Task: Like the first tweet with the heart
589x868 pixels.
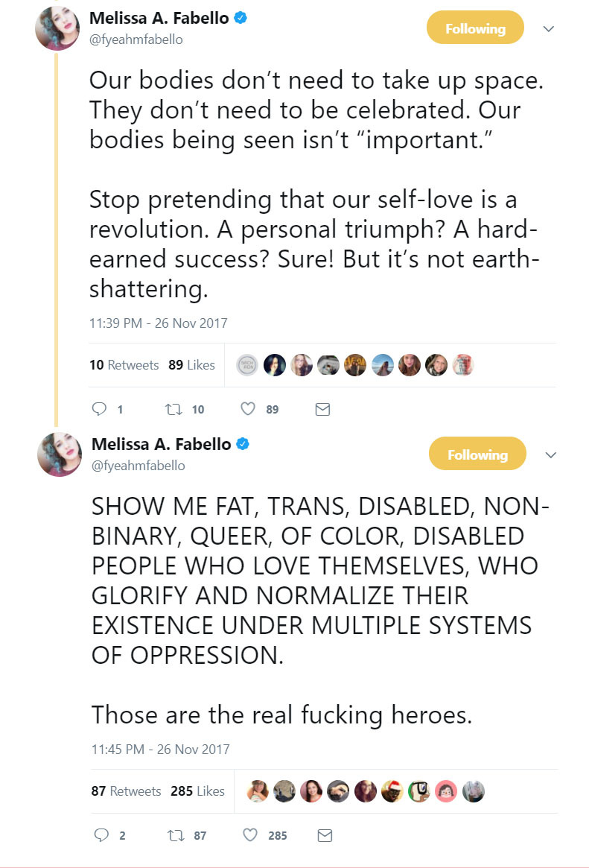Action: point(249,409)
